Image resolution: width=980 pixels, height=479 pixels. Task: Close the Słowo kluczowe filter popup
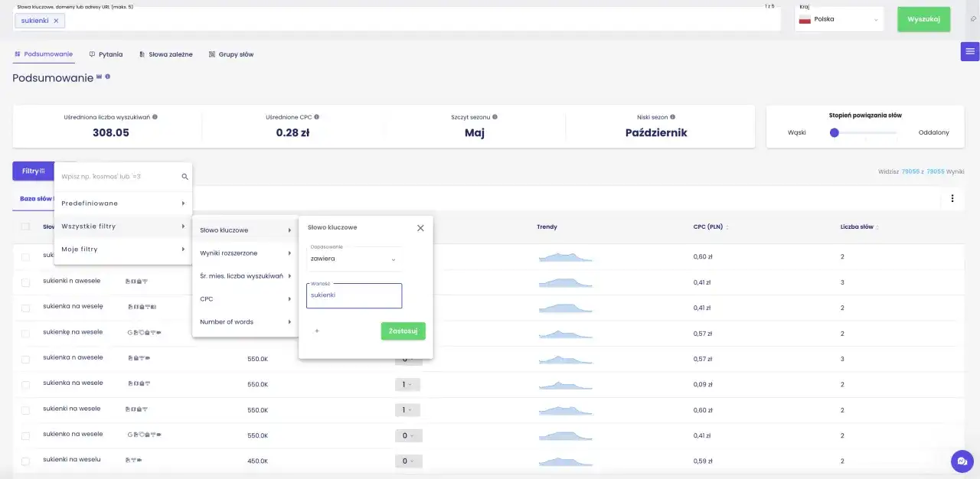[420, 227]
